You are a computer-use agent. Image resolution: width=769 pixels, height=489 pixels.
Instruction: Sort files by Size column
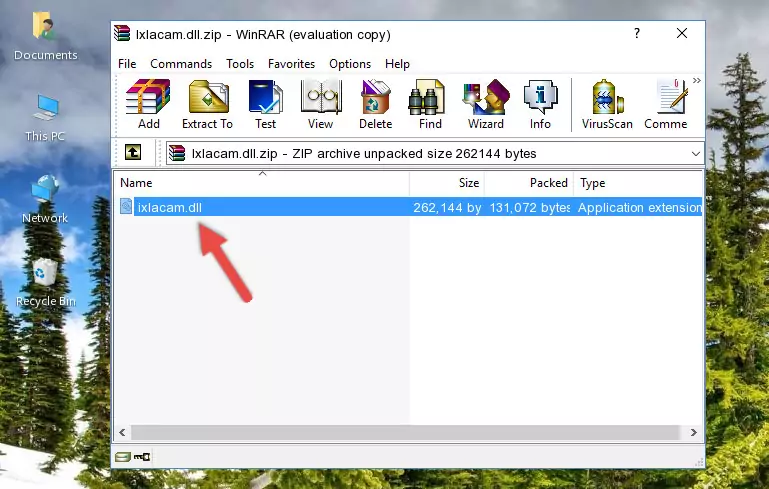click(x=447, y=183)
